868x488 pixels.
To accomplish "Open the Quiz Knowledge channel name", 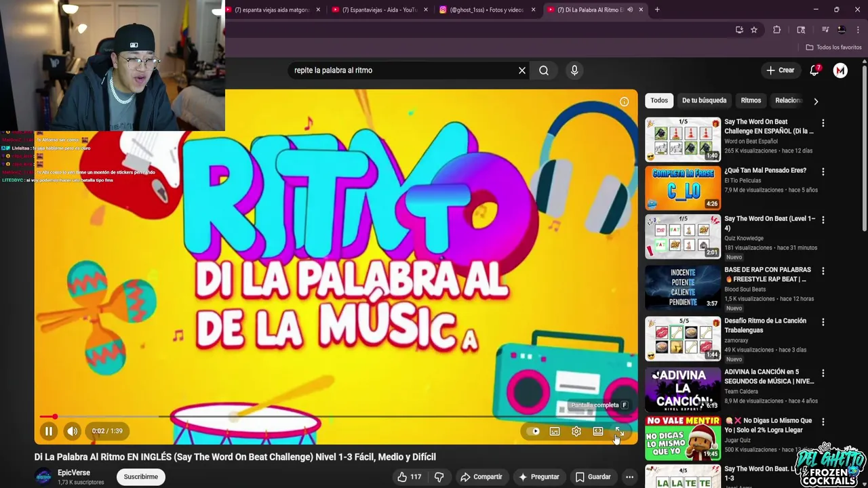I will [744, 239].
